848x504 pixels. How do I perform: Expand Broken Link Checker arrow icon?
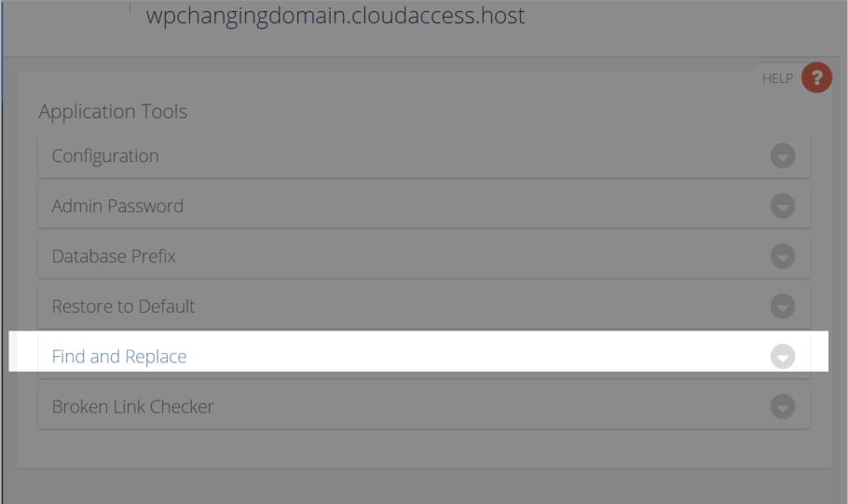point(783,407)
